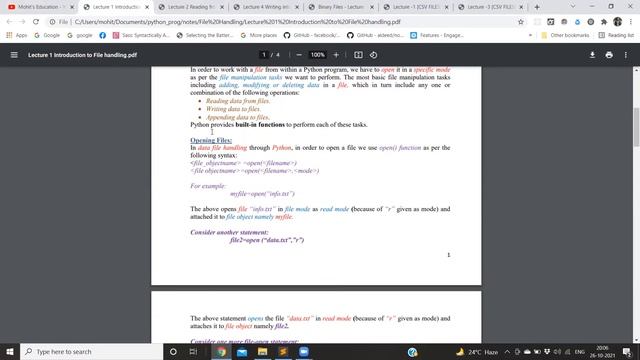Image resolution: width=640 pixels, height=360 pixels.
Task: Open the Chrome profile avatar
Action: 618,22
